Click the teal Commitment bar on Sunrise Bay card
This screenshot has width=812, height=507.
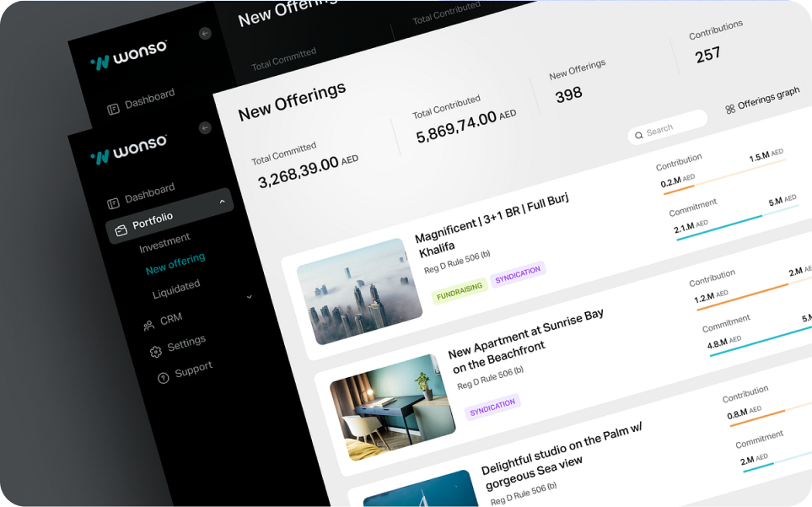[x=761, y=341]
